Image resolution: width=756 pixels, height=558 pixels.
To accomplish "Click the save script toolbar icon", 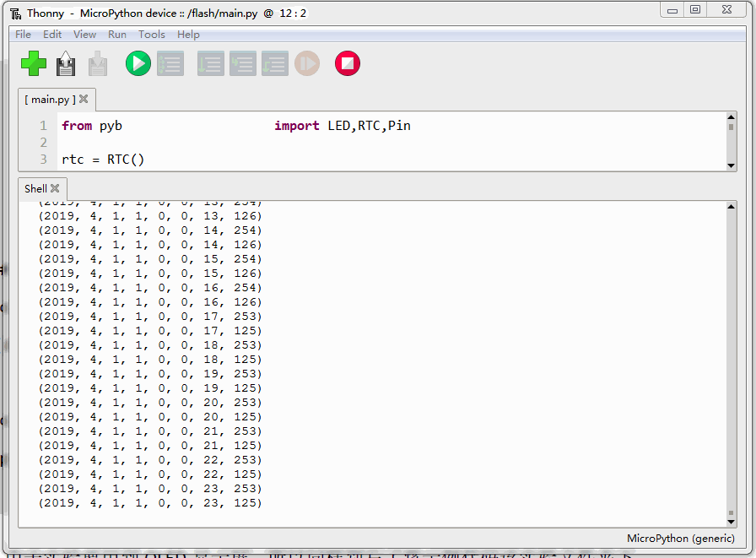I will pyautogui.click(x=97, y=63).
